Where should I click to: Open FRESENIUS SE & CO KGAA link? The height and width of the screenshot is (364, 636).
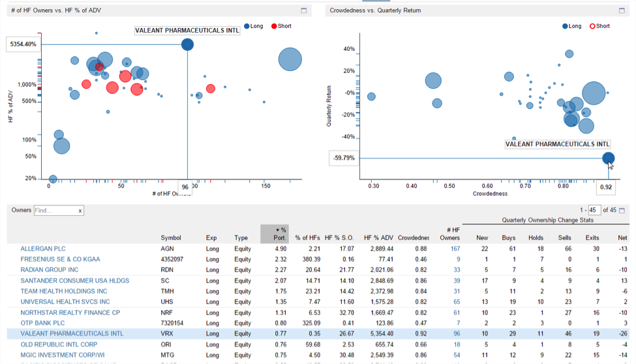(60, 260)
